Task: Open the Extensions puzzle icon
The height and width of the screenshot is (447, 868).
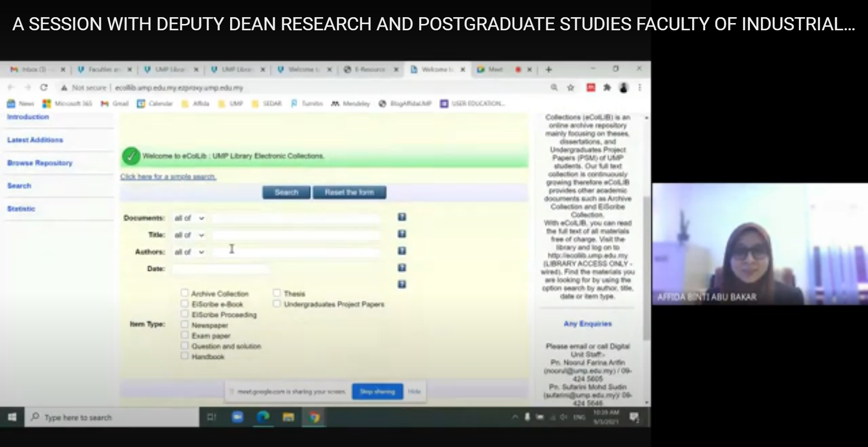Action: 607,88
